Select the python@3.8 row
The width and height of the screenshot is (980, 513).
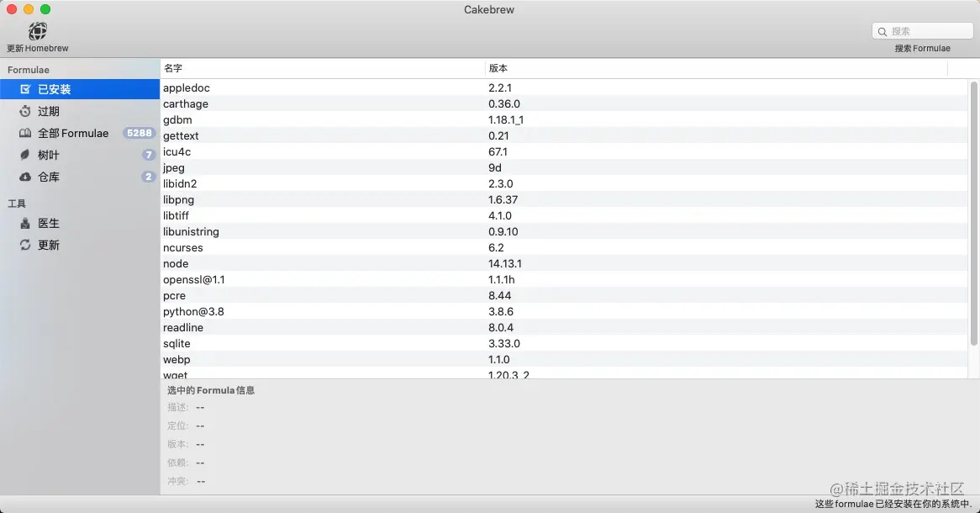point(564,311)
